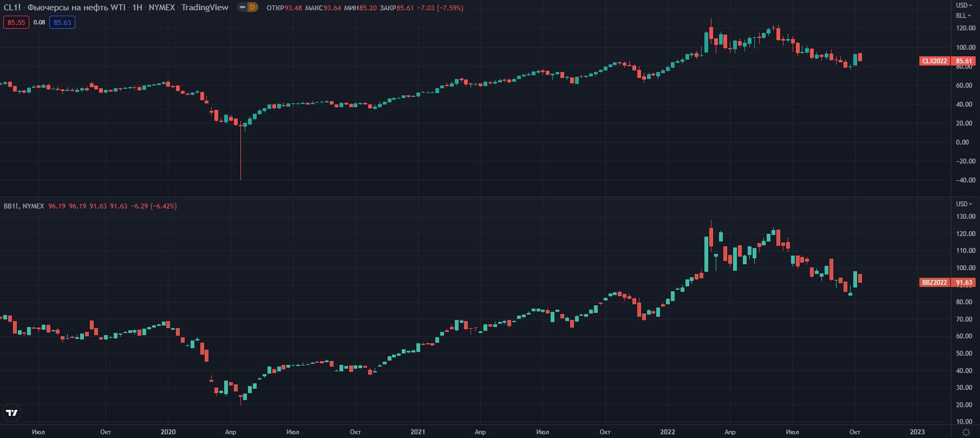Click the CLX2022 price label
The width and height of the screenshot is (980, 438).
(x=935, y=61)
